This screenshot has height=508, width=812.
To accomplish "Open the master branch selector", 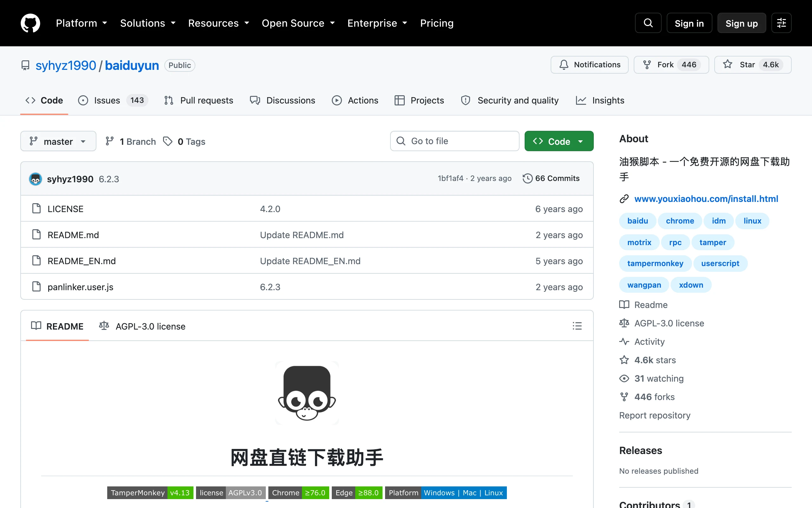I will (58, 141).
